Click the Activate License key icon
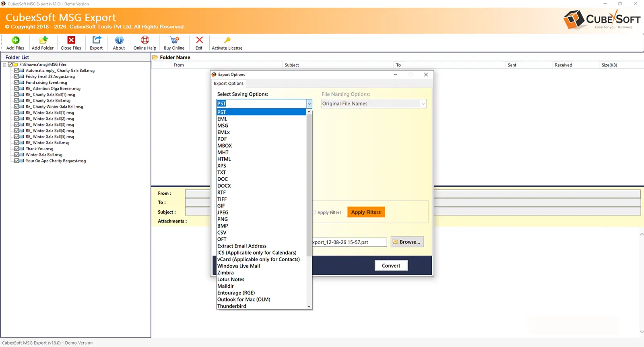Image resolution: width=644 pixels, height=347 pixels. [227, 40]
